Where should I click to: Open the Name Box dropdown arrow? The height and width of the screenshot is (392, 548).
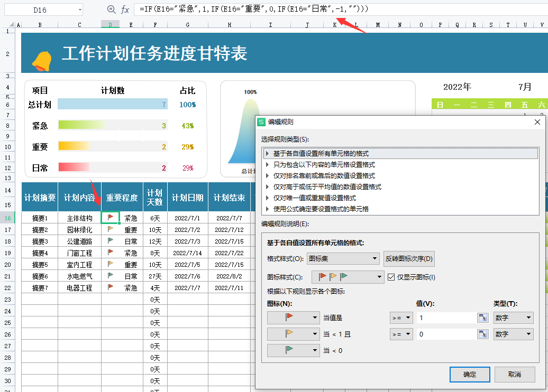tap(80, 10)
